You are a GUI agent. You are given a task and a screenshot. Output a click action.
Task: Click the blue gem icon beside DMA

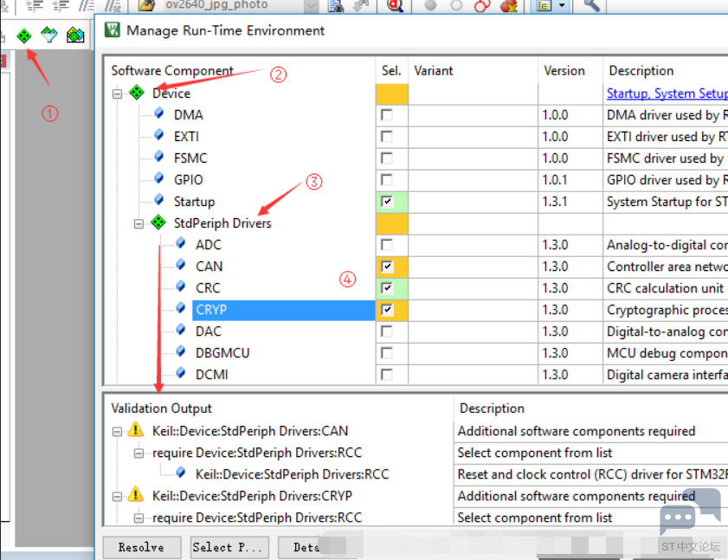pyautogui.click(x=159, y=113)
